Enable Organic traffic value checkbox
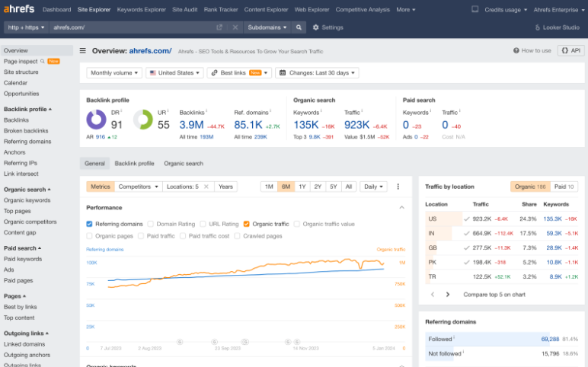Viewport: 588px width, 367px height. coord(296,224)
